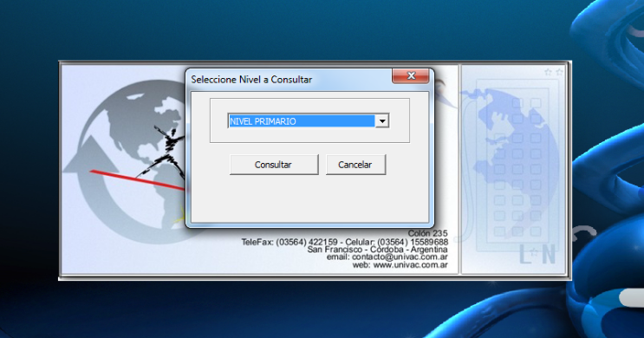Click the black running figure logo

coord(165,152)
